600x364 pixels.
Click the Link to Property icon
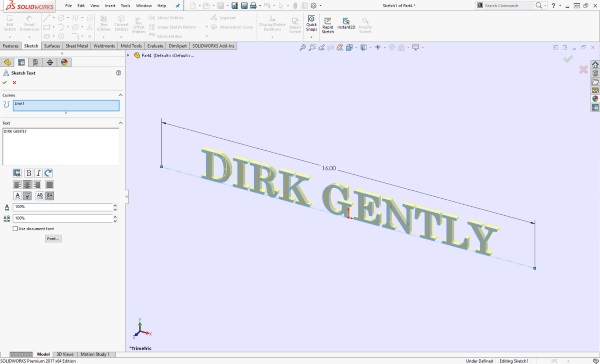coord(17,173)
